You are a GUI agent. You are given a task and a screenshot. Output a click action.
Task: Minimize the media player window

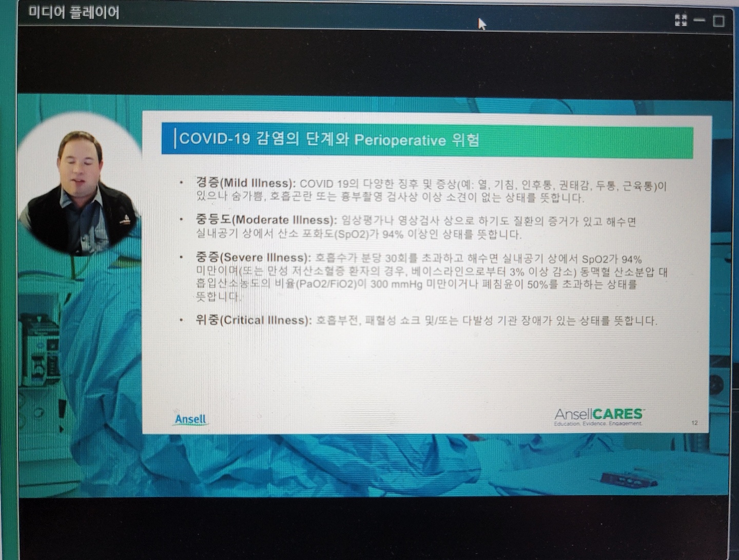[x=699, y=20]
